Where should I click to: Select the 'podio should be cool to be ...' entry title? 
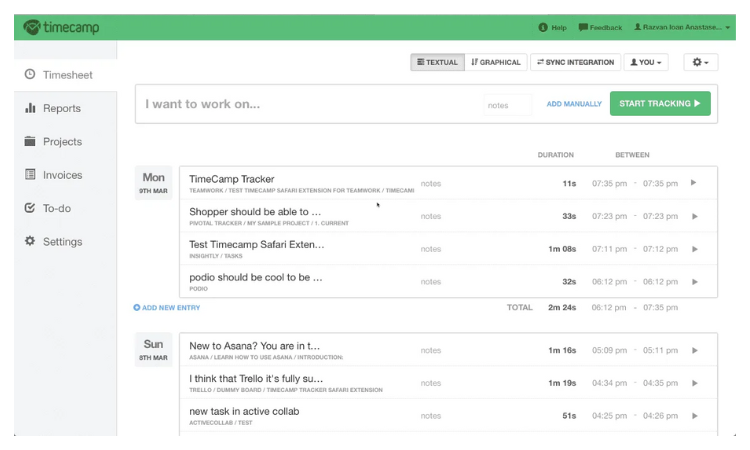(x=255, y=277)
